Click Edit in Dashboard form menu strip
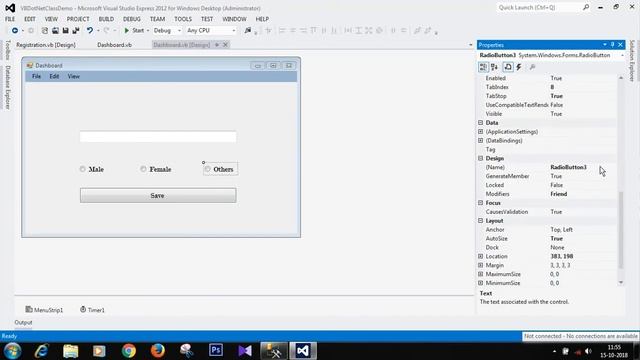640x360 pixels. click(x=54, y=76)
